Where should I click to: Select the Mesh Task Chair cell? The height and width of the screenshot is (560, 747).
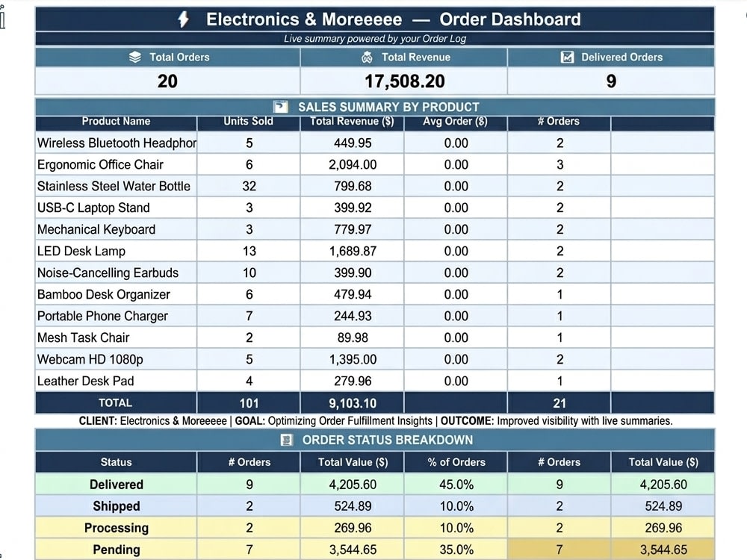coord(116,338)
